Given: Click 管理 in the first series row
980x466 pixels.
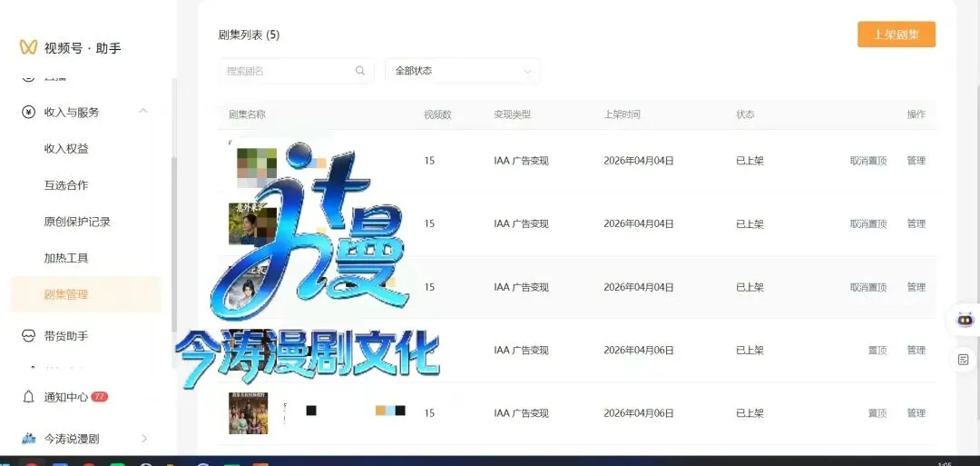Looking at the screenshot, I should (x=916, y=161).
